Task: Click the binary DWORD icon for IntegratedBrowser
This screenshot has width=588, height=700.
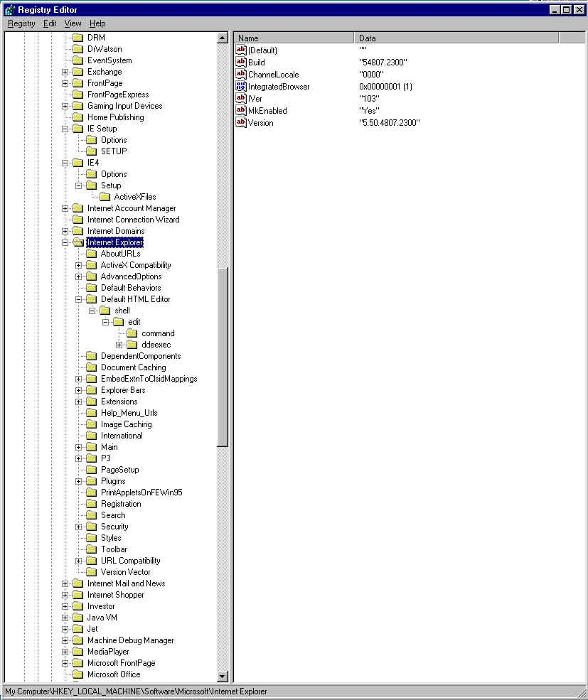Action: pos(241,86)
